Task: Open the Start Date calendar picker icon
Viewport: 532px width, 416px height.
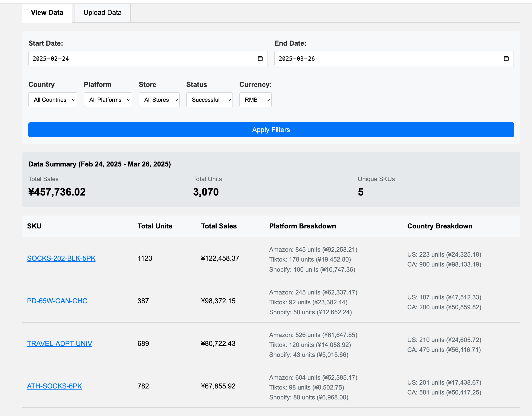Action: 260,59
